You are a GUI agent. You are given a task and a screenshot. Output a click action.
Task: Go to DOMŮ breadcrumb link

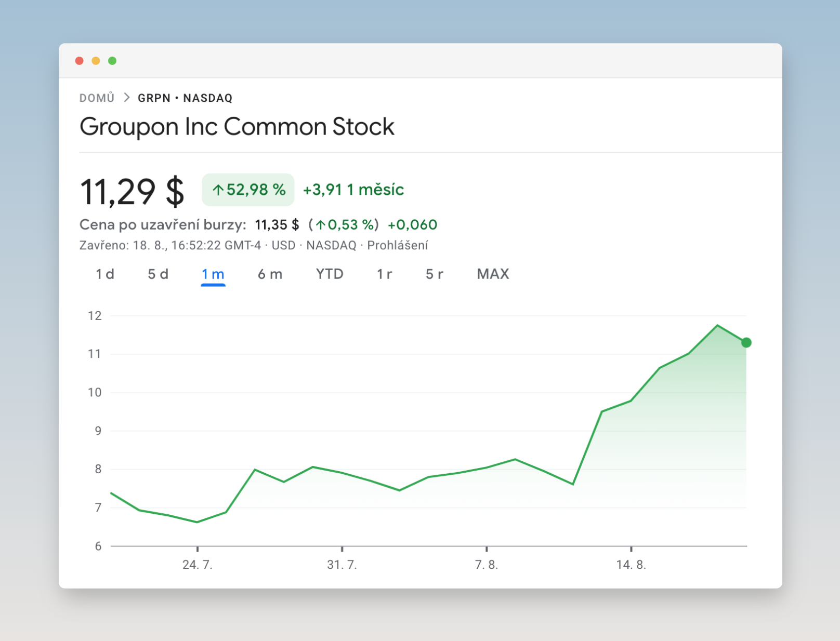tap(97, 98)
